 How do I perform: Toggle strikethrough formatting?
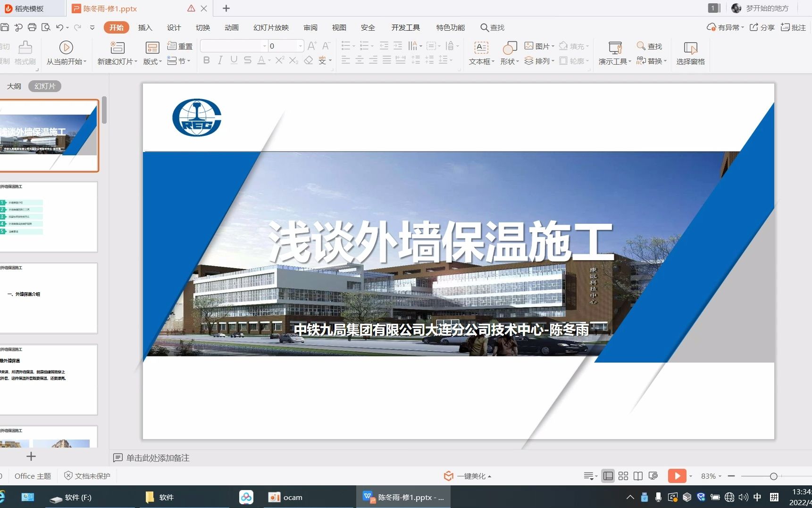[247, 60]
